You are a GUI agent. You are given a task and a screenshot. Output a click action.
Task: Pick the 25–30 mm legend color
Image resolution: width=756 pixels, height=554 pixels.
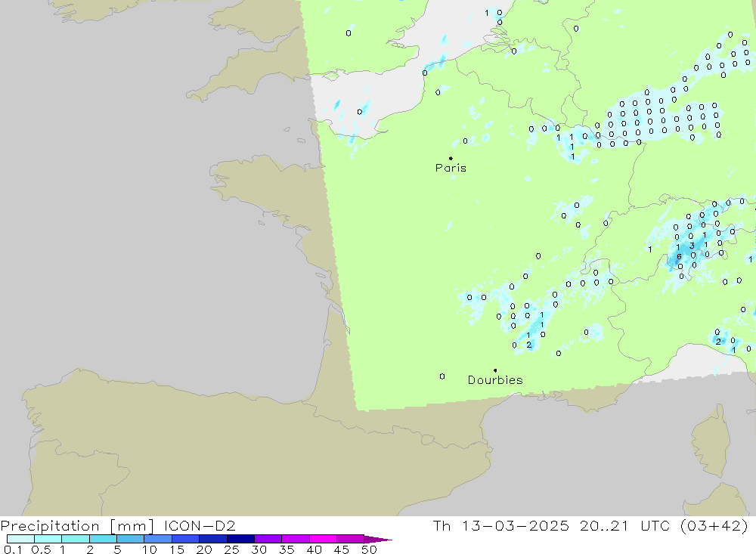[240, 539]
